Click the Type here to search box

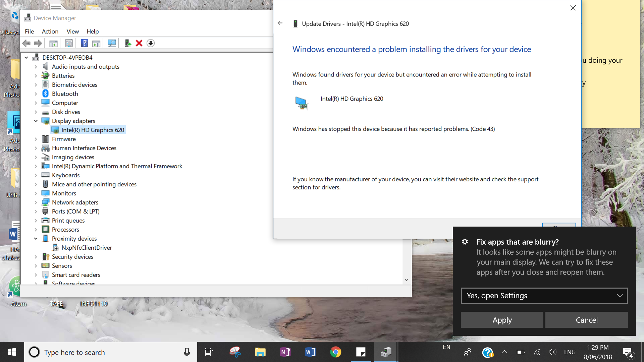[x=111, y=352]
